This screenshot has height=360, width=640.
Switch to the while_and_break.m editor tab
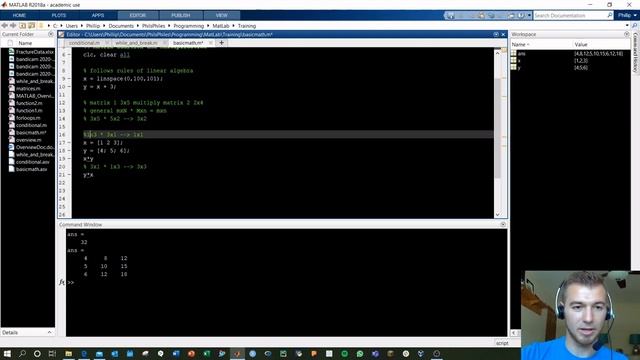136,43
